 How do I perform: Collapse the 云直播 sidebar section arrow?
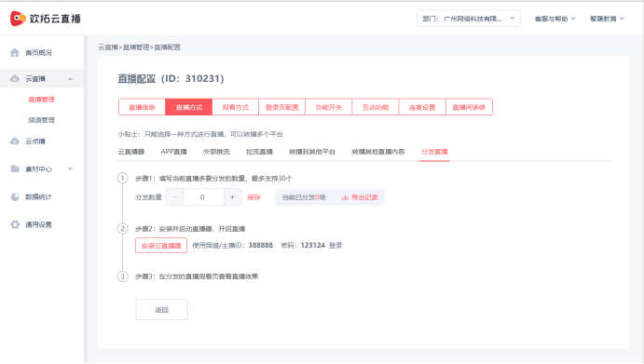[x=70, y=79]
